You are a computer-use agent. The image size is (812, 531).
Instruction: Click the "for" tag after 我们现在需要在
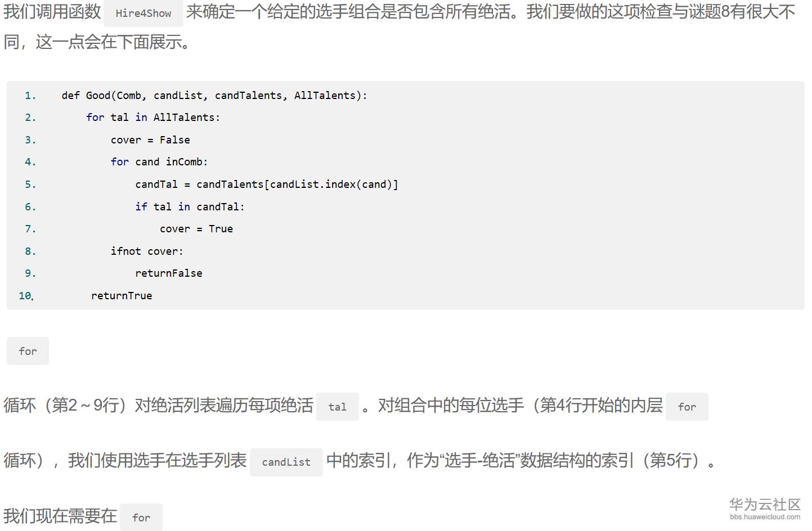[141, 517]
